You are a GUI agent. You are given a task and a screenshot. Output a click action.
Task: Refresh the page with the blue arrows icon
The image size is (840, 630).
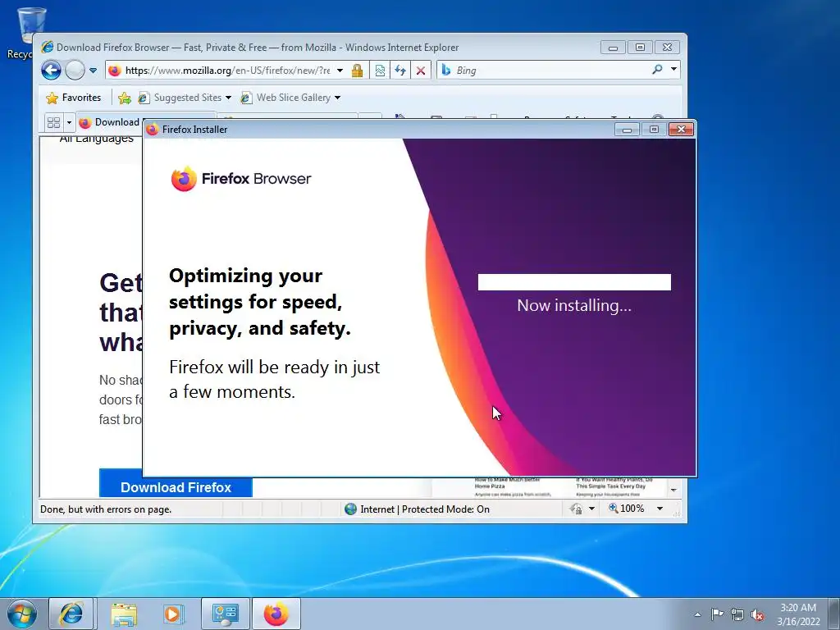tap(400, 71)
